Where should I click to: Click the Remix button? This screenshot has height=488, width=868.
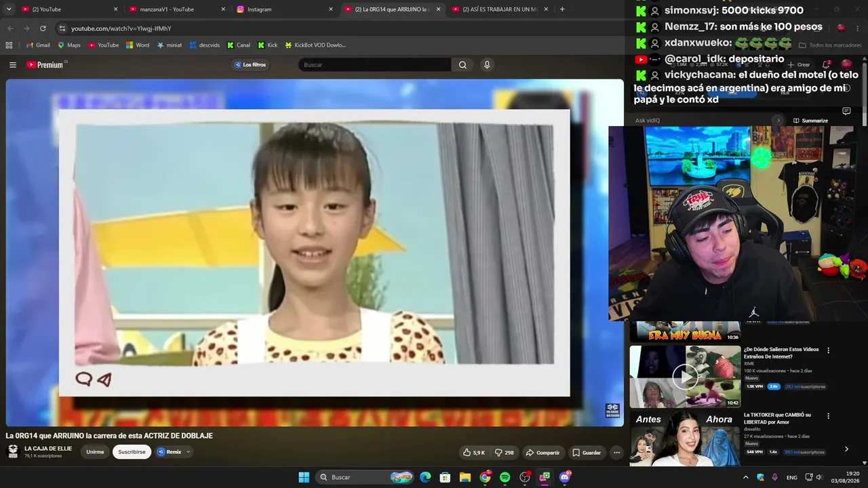[170, 452]
